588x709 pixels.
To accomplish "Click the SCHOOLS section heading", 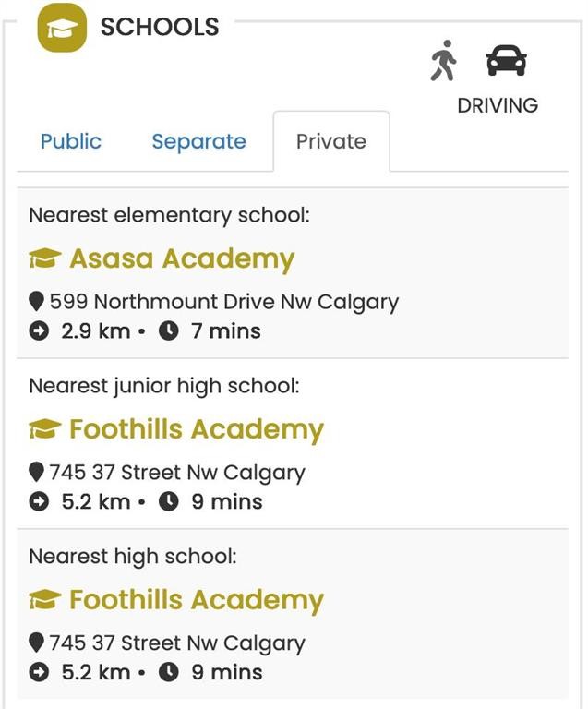I will pos(160,27).
